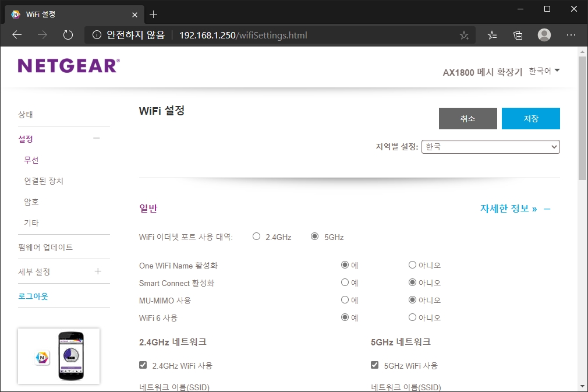Screen dimensions: 588x392
Task: Open the 한국어 language dropdown
Action: coord(544,71)
